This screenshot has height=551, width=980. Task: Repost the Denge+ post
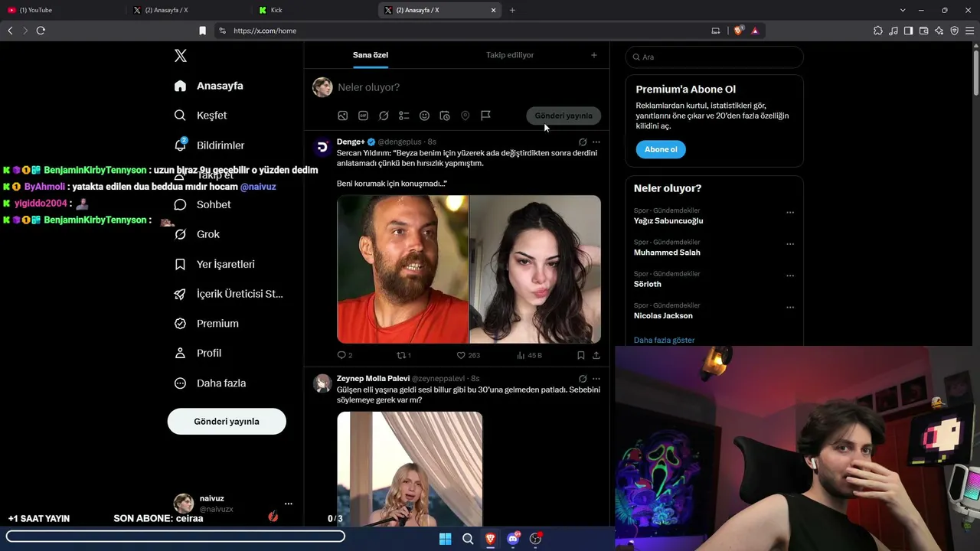click(x=403, y=355)
